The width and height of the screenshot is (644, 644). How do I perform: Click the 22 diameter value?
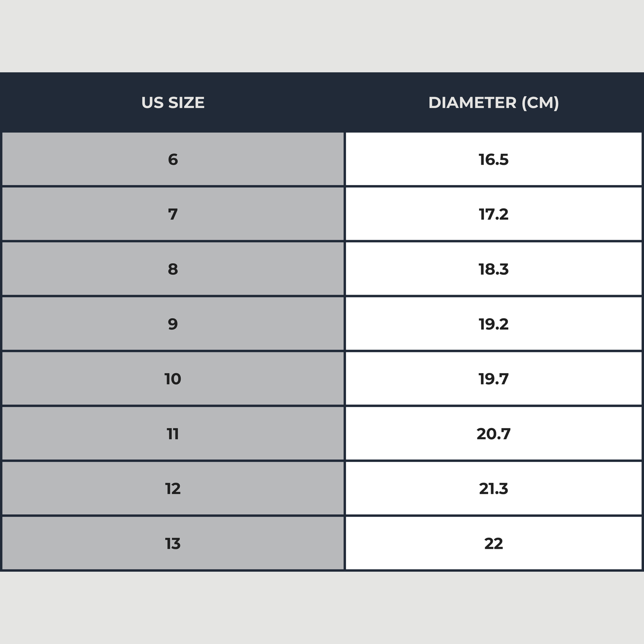(493, 544)
